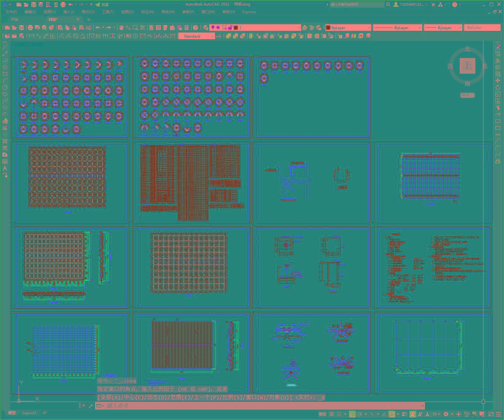The width and height of the screenshot is (504, 420).
Task: Undo the last action in title bar
Action: pyautogui.click(x=71, y=5)
